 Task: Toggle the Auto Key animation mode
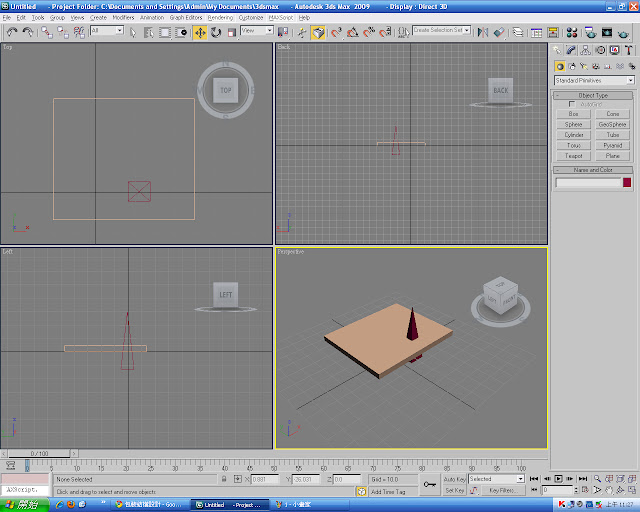[x=454, y=479]
